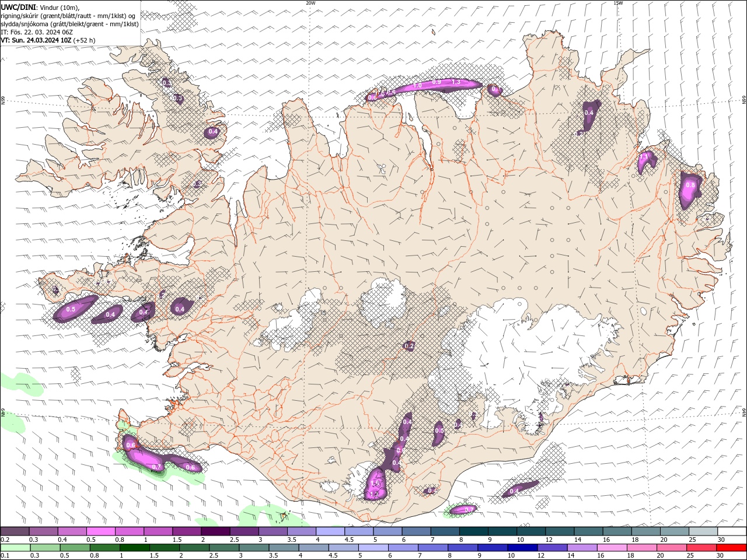The width and height of the screenshot is (747, 560).
Task: Select the 14 lilac rain-scale swatch
Action: (x=582, y=548)
